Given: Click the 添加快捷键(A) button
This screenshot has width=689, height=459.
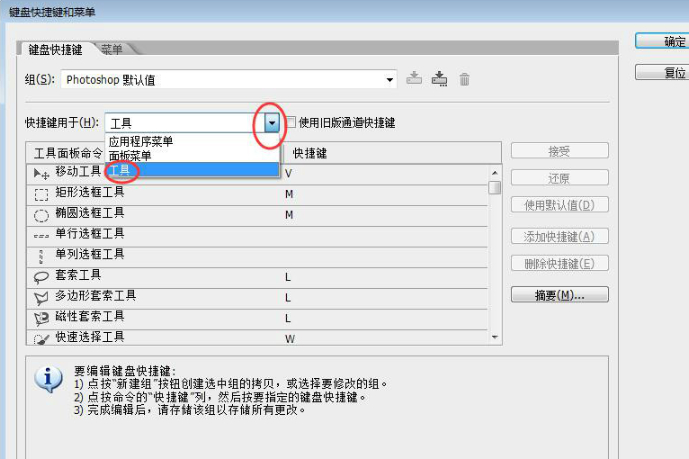Looking at the screenshot, I should [559, 237].
